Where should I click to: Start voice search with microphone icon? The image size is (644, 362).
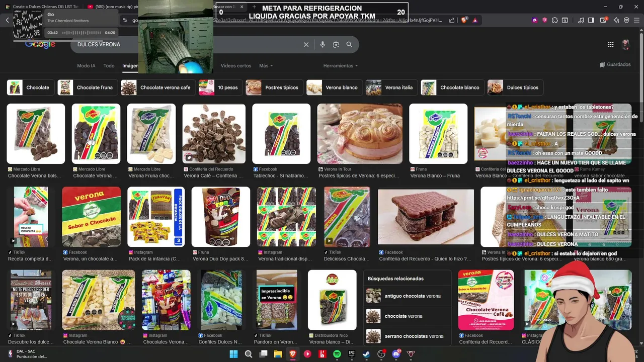click(x=323, y=45)
